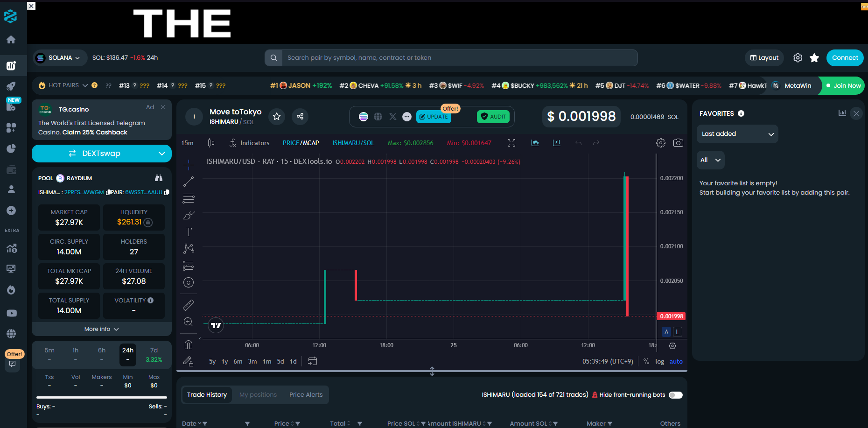Image resolution: width=868 pixels, height=428 pixels.
Task: Select the 7d stats tab
Action: 154,355
